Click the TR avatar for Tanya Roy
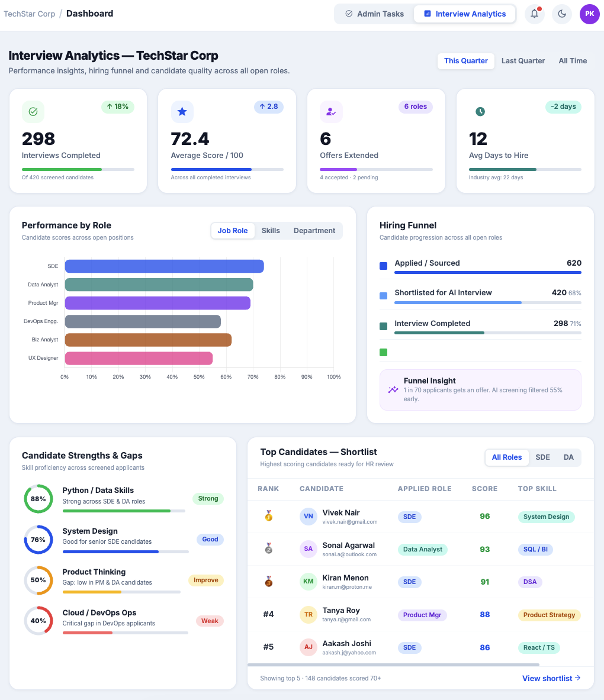This screenshot has width=604, height=700. [309, 614]
